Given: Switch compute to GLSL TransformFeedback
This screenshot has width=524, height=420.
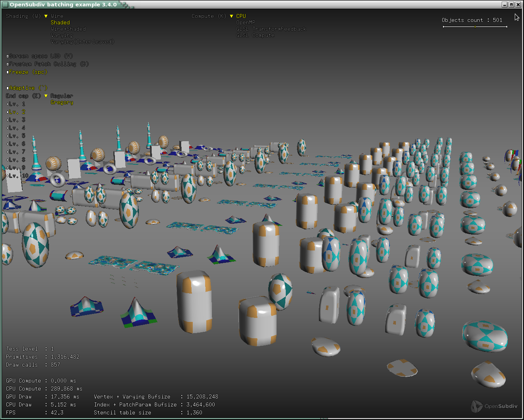Looking at the screenshot, I should pos(271,29).
